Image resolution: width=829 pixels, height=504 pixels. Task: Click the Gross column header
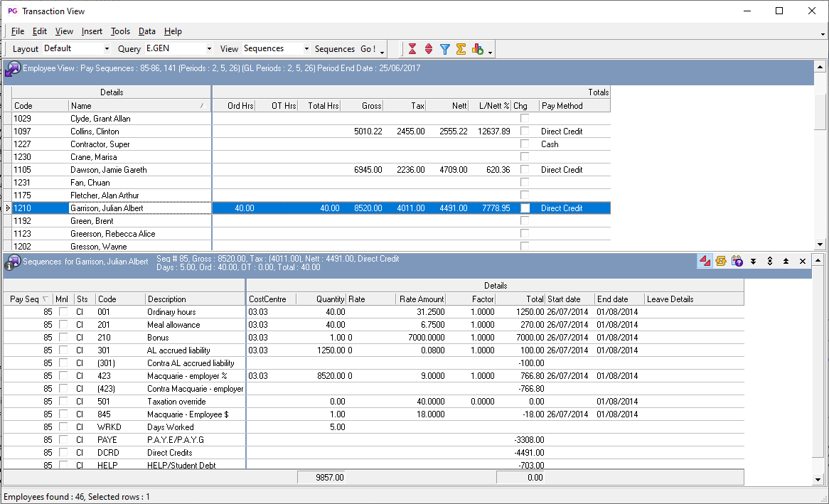362,106
